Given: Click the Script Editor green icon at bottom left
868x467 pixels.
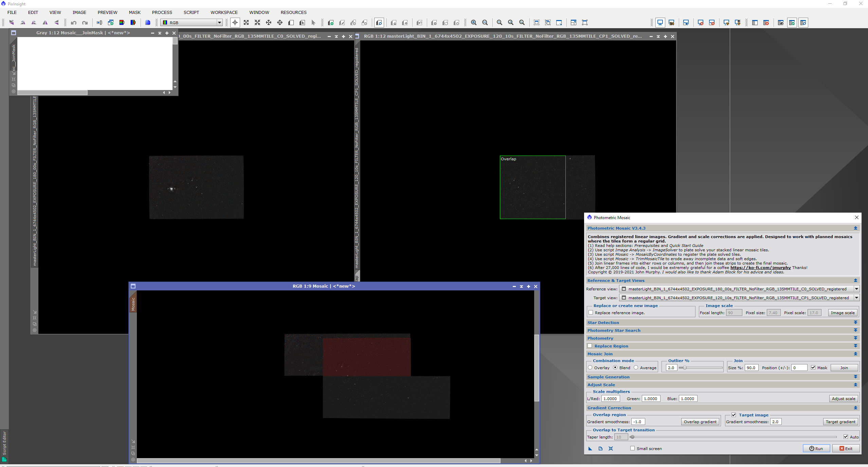Looking at the screenshot, I should point(4,459).
